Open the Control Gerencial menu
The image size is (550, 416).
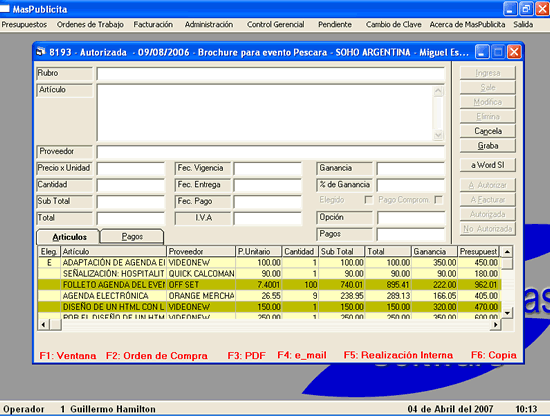[x=275, y=25]
